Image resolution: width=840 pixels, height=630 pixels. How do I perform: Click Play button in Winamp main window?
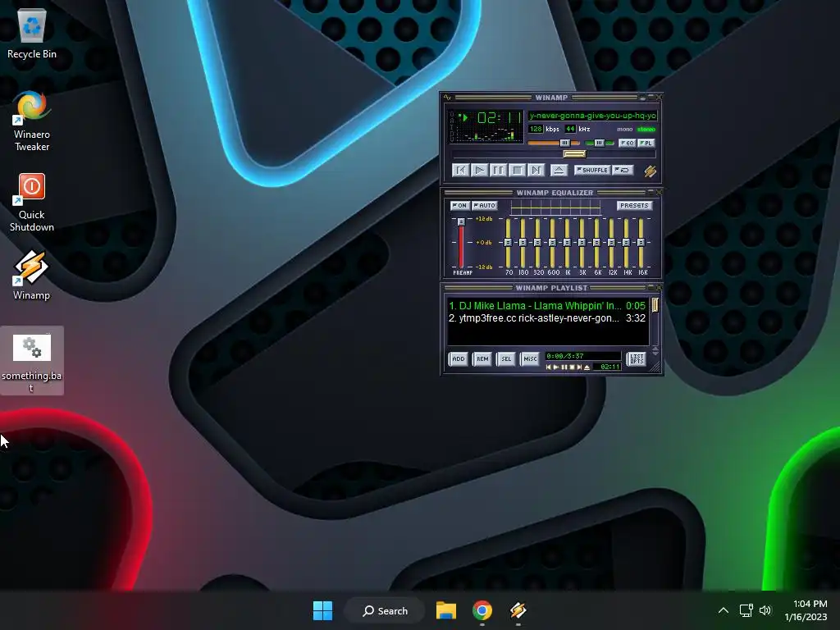tap(479, 171)
